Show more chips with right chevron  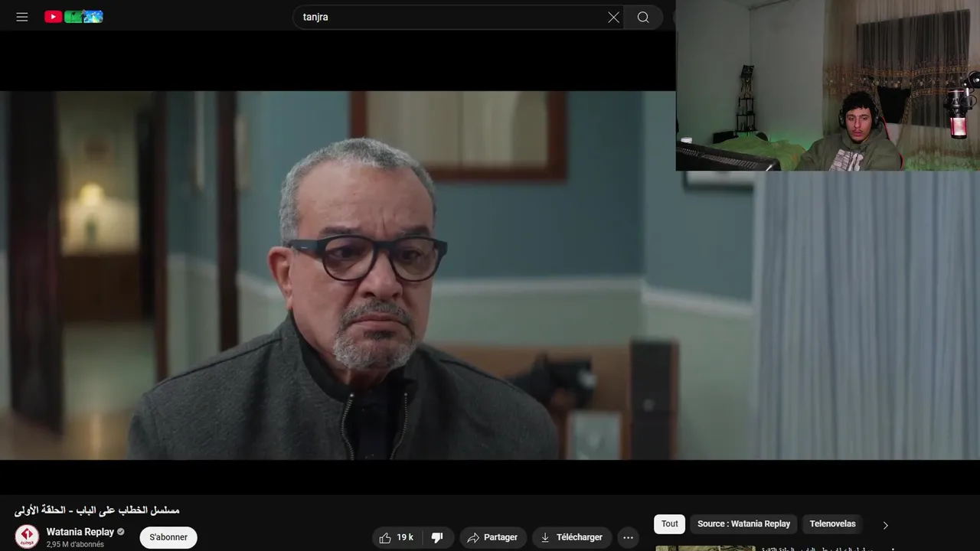(x=886, y=525)
